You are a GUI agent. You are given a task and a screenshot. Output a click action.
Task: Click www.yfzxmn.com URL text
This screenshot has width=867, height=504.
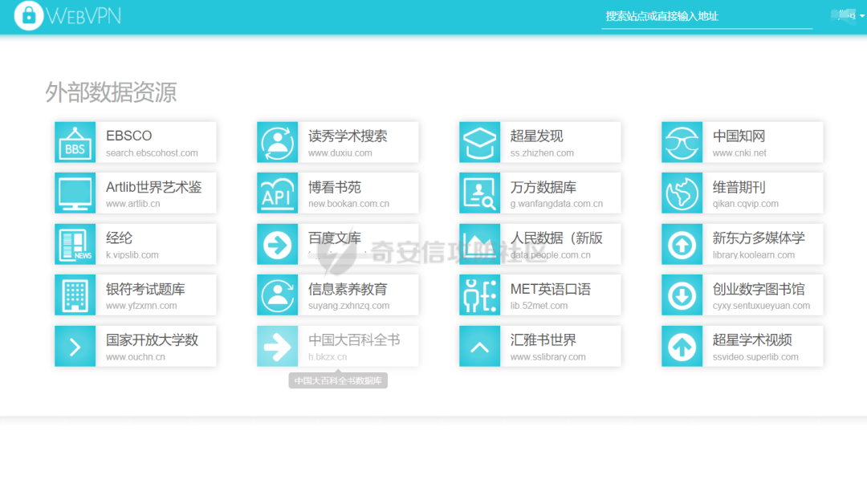pyautogui.click(x=141, y=306)
